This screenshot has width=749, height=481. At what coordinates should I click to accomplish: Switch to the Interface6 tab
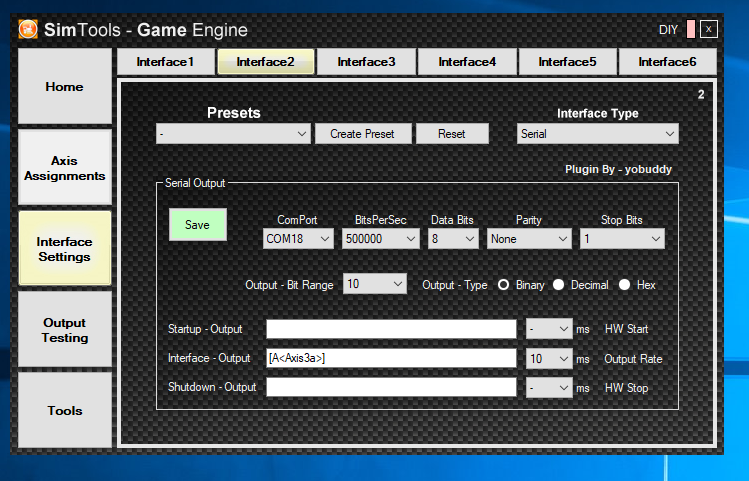point(667,62)
